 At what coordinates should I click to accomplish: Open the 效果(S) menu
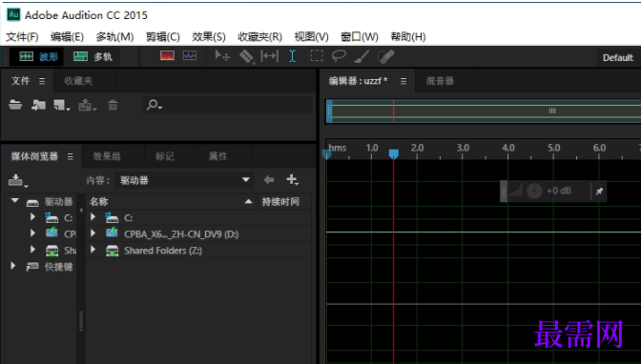coord(209,37)
